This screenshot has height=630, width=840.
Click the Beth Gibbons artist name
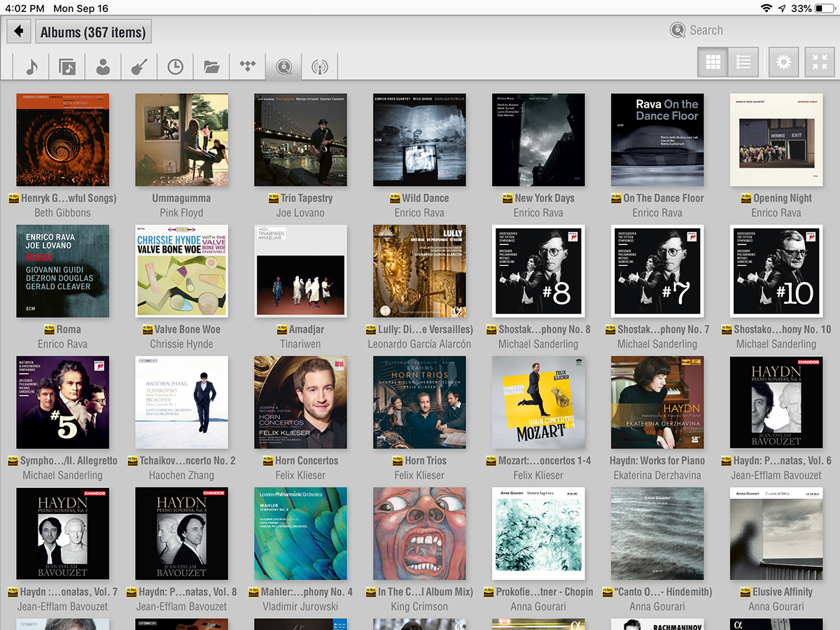tap(62, 213)
